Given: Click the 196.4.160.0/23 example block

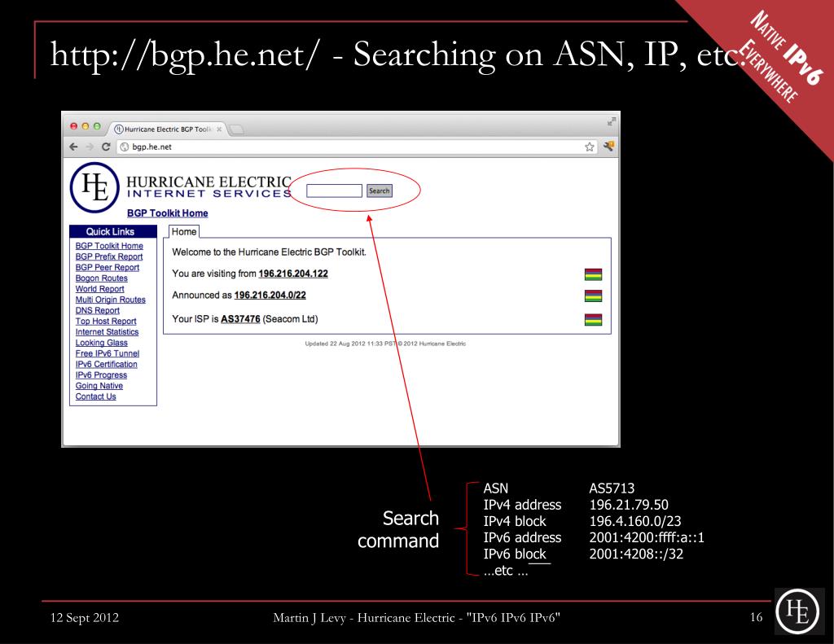Looking at the screenshot, I should tap(635, 521).
